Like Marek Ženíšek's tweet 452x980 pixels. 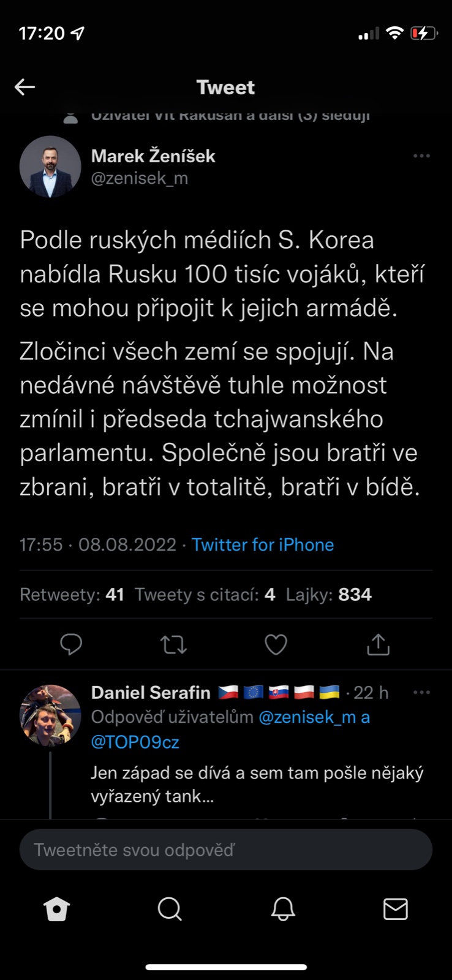[x=276, y=644]
